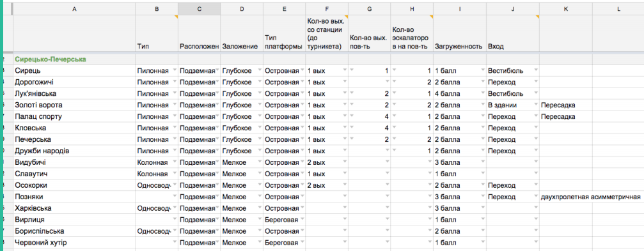Viewport: 644px width, 251px height.
Task: Click '3 балла' in the Харківська row
Action: (x=447, y=208)
